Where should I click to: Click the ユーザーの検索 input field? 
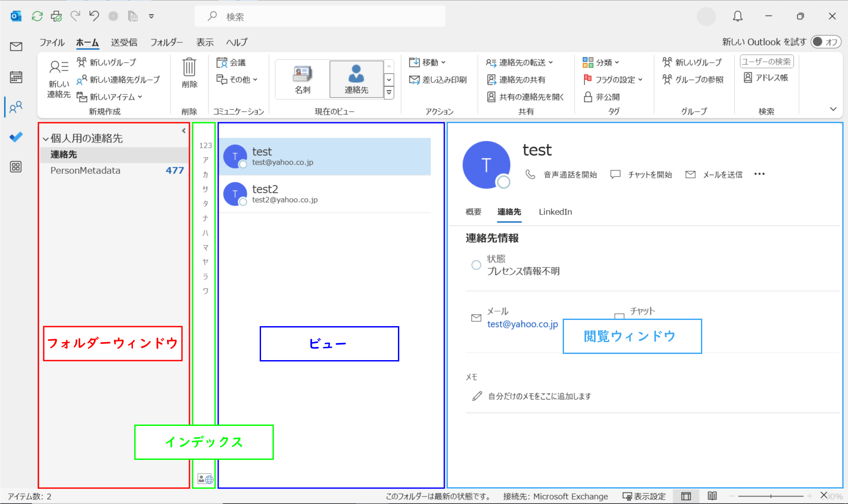coord(767,62)
